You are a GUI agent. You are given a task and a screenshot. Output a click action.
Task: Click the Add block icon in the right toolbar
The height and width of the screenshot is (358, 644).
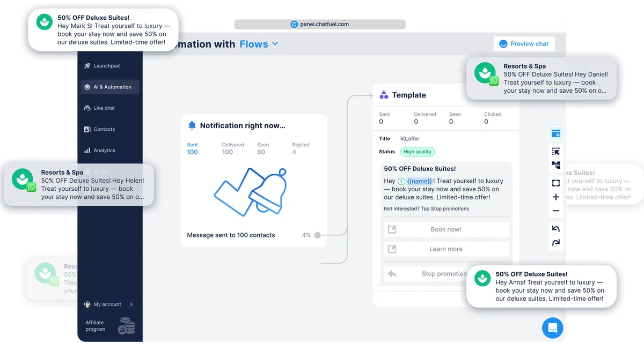(556, 133)
